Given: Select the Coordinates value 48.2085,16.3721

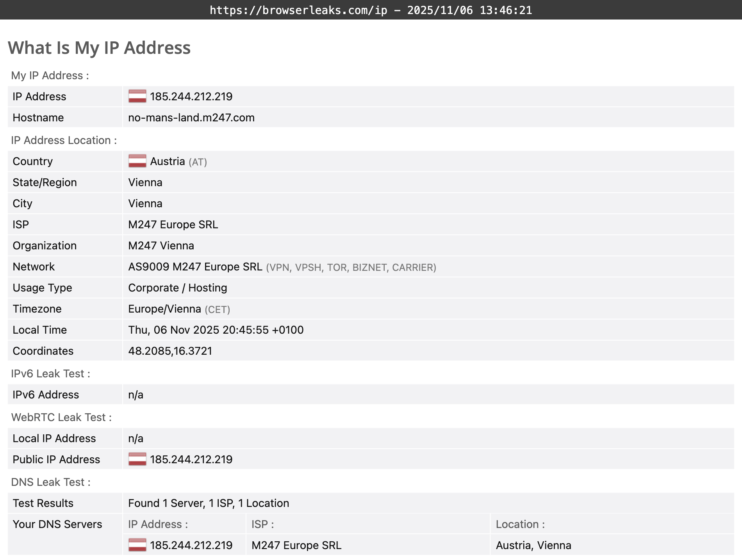Looking at the screenshot, I should (x=170, y=351).
